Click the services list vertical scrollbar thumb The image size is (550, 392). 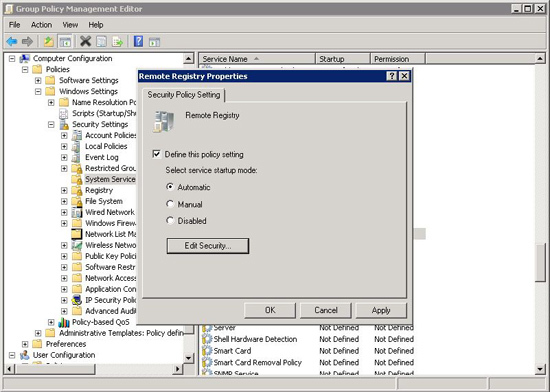coord(541,262)
